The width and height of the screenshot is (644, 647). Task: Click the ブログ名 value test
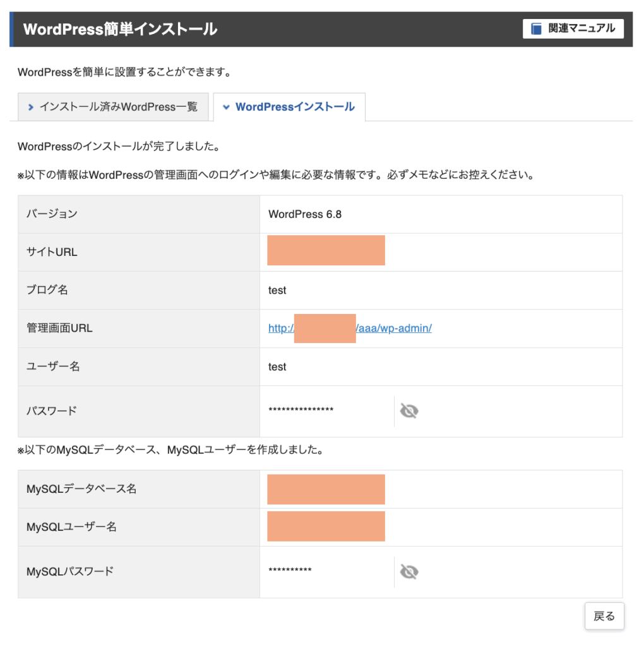[x=277, y=291]
